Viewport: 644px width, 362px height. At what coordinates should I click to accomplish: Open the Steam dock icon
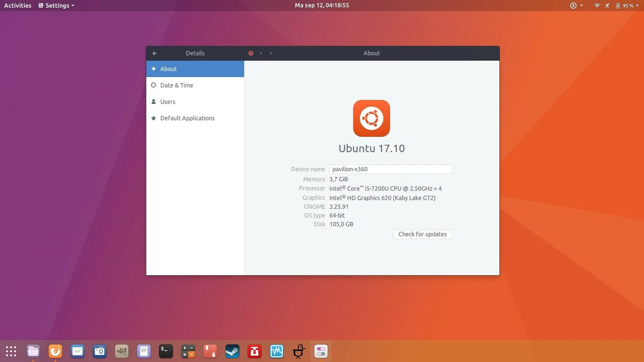point(232,351)
